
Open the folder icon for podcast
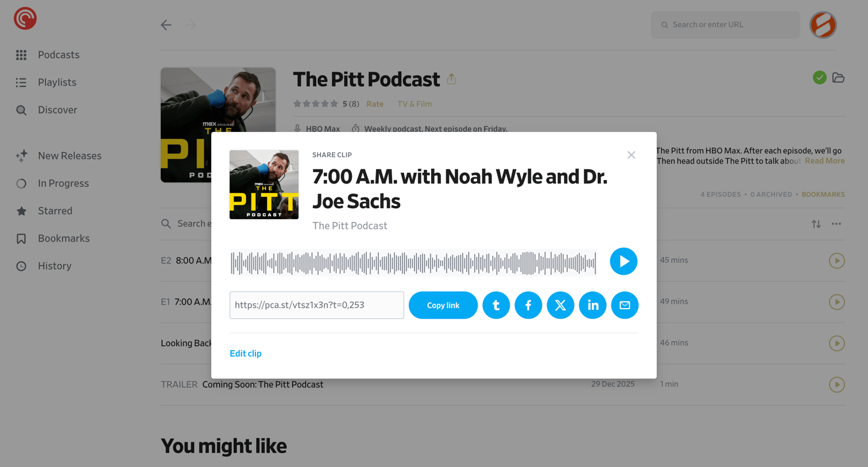click(838, 77)
